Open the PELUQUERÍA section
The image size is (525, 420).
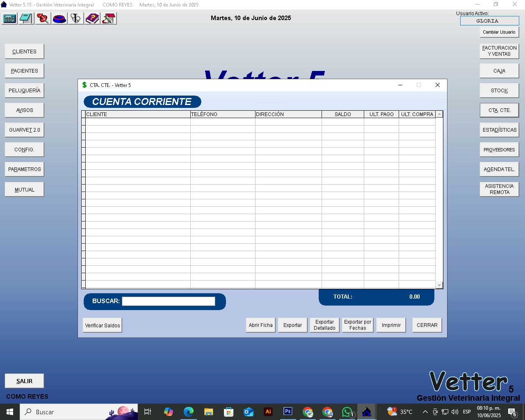click(x=24, y=90)
